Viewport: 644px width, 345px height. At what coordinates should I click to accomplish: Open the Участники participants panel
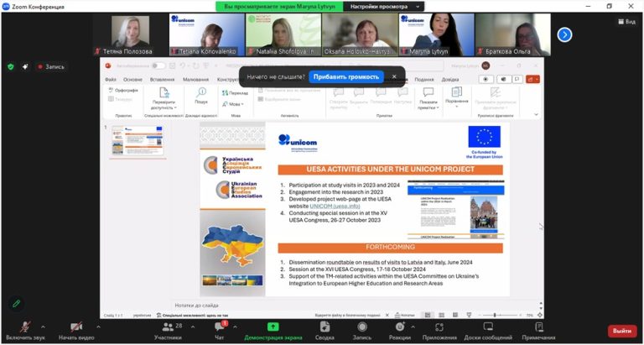coord(168,331)
